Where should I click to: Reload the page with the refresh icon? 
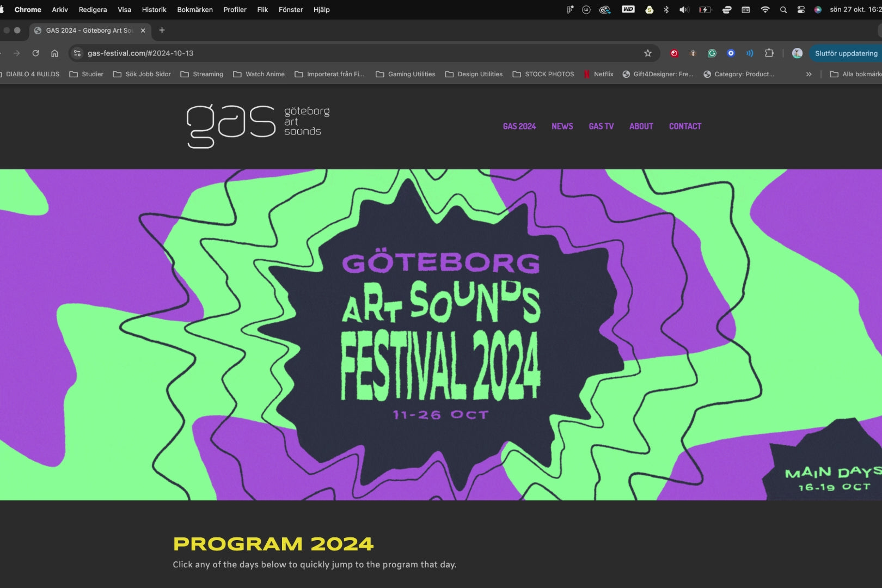point(35,53)
